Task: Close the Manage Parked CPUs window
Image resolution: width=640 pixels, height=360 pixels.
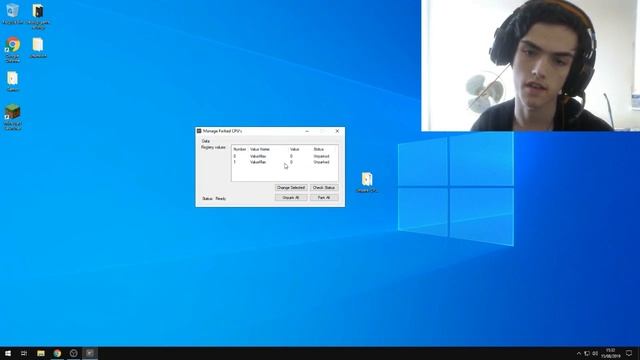Action: (337, 131)
